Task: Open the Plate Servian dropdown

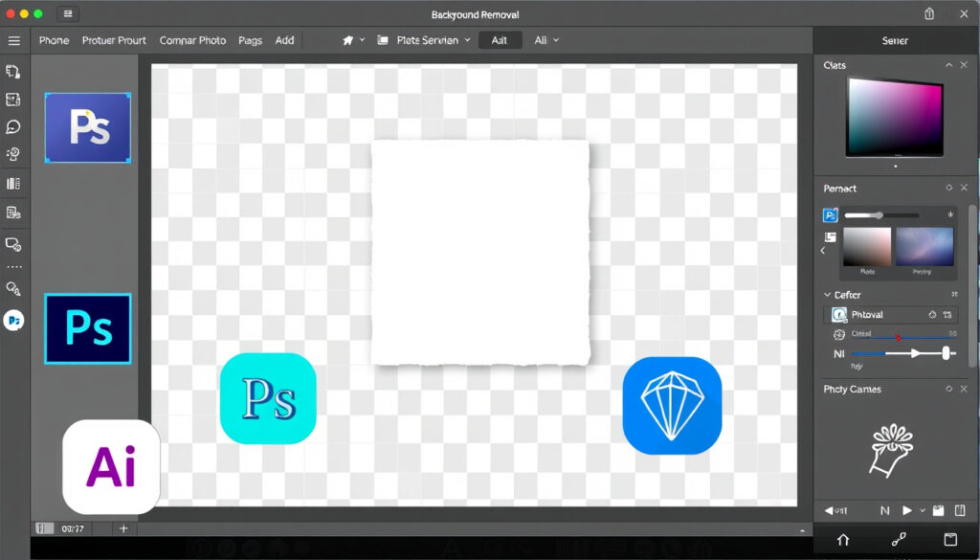Action: 434,40
